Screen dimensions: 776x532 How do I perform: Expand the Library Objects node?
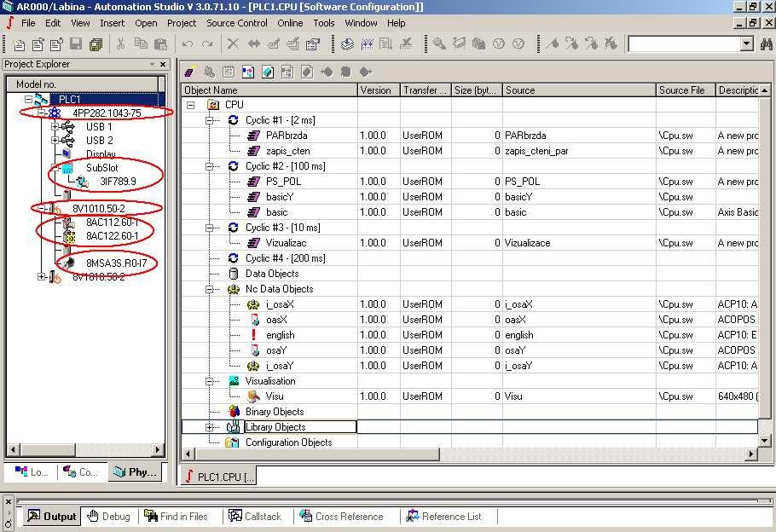[209, 427]
